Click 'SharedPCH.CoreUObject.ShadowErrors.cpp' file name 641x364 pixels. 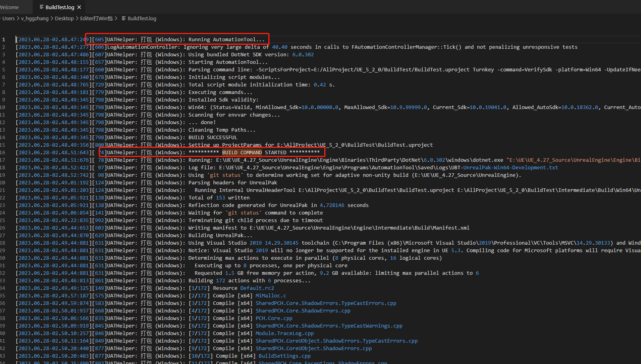click(x=314, y=349)
